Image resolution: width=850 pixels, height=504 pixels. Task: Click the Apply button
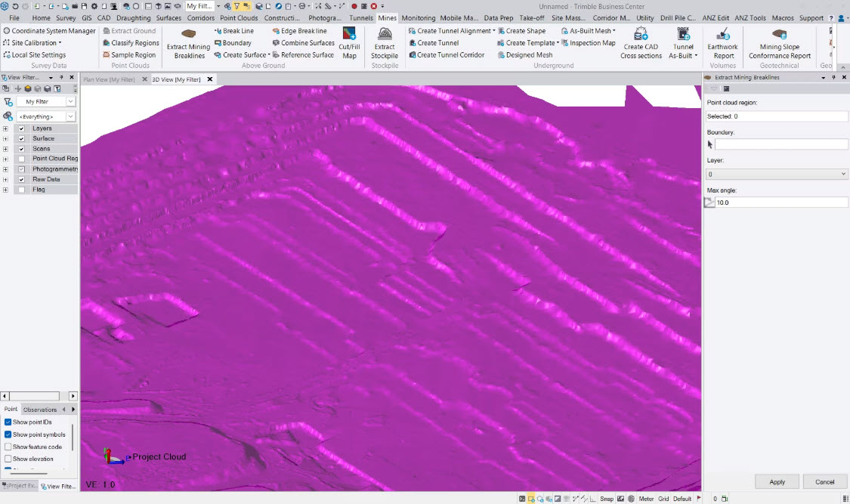(777, 482)
